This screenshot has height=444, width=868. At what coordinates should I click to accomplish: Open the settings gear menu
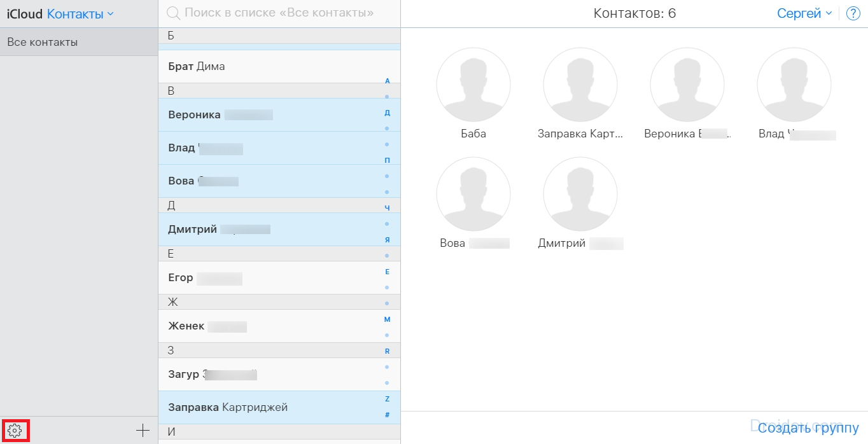[x=15, y=431]
